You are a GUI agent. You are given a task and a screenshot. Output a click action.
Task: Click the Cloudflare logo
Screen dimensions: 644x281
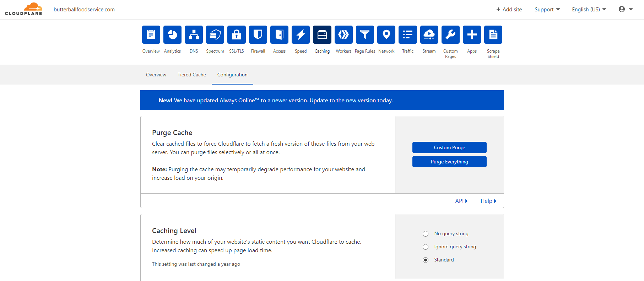[x=24, y=9]
